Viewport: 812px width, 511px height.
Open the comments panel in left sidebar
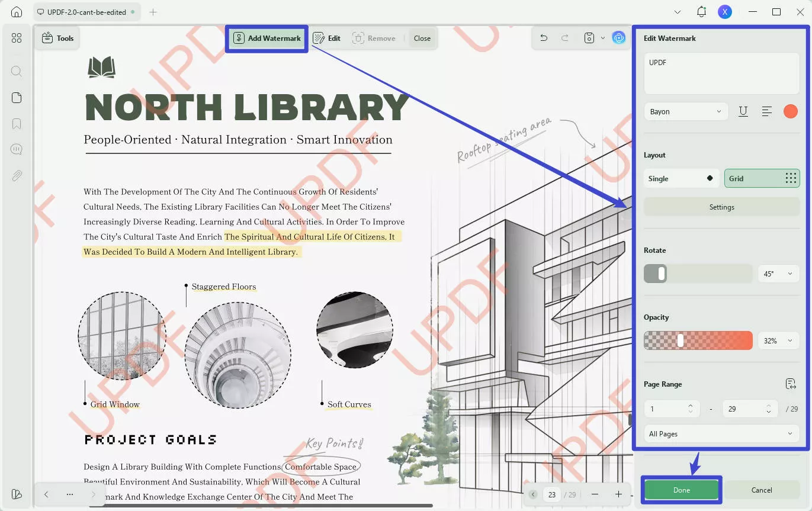click(17, 149)
